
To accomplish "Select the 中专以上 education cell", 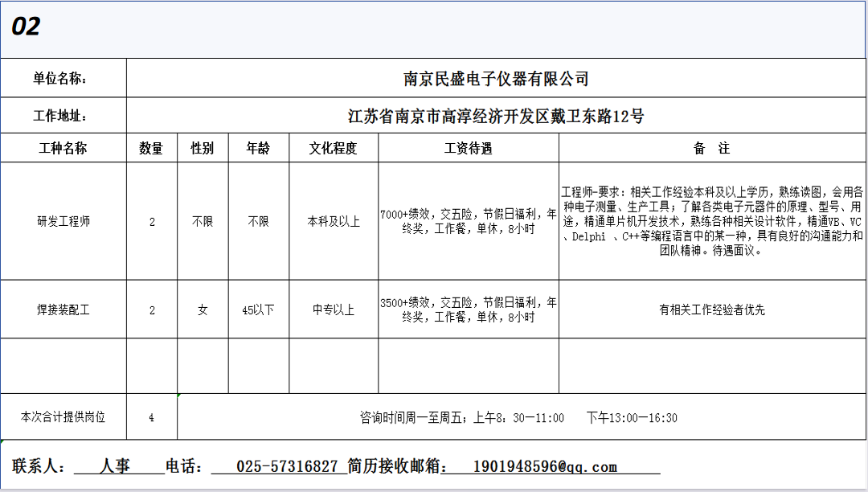I will point(334,310).
